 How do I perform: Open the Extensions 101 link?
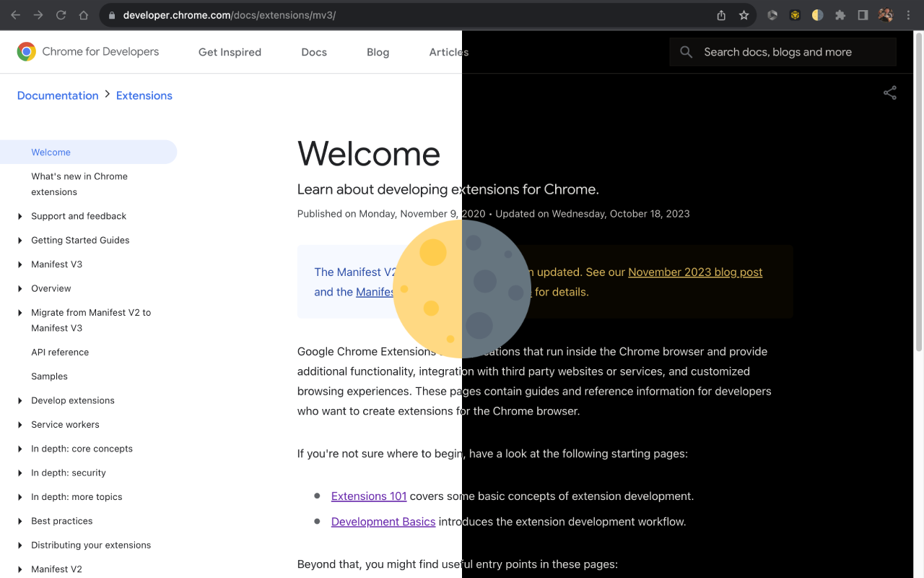pyautogui.click(x=368, y=496)
